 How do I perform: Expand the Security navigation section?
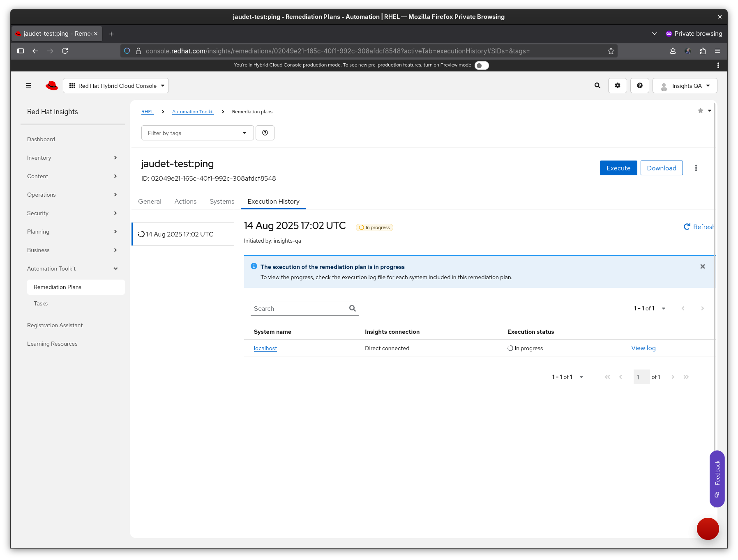pyautogui.click(x=72, y=213)
